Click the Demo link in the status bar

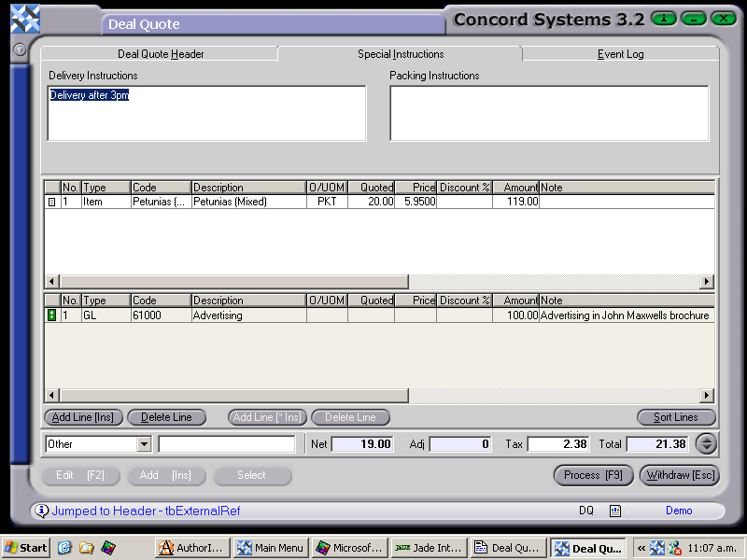point(679,511)
